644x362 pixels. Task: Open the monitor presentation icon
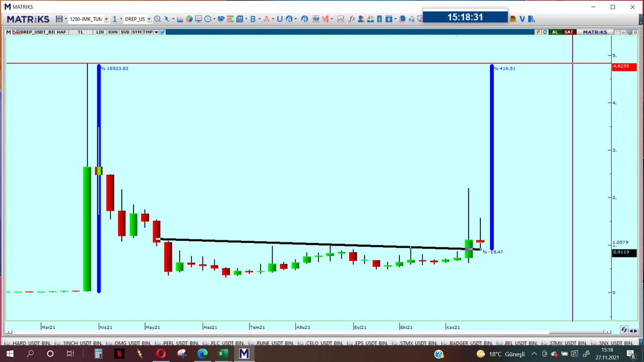[x=199, y=19]
